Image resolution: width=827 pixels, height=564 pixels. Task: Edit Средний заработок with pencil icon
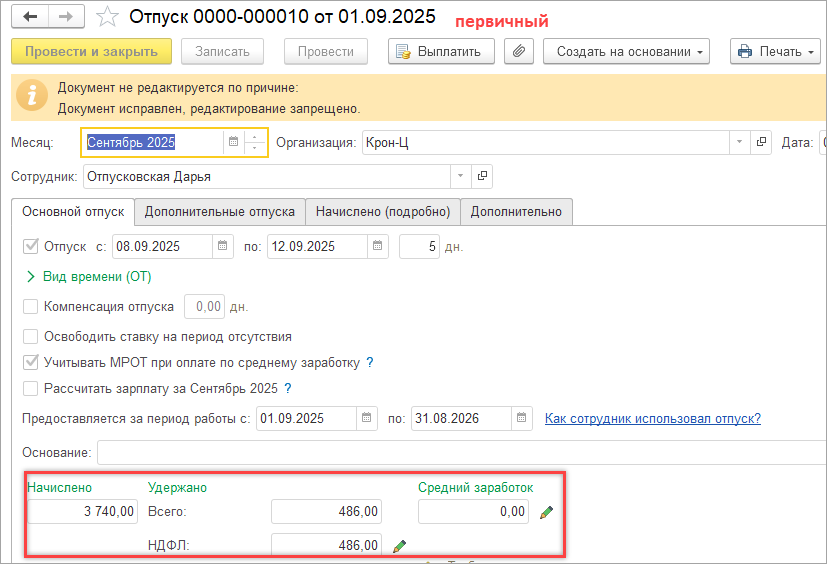click(546, 512)
